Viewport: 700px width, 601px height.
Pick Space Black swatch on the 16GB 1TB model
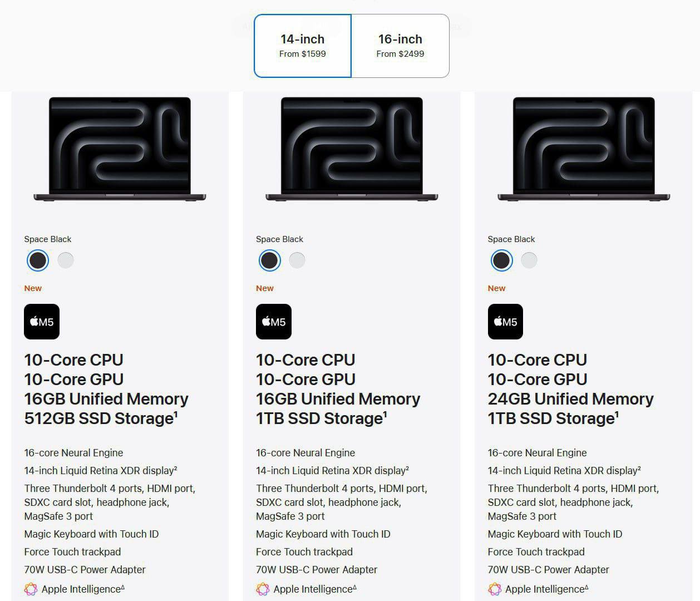(270, 260)
